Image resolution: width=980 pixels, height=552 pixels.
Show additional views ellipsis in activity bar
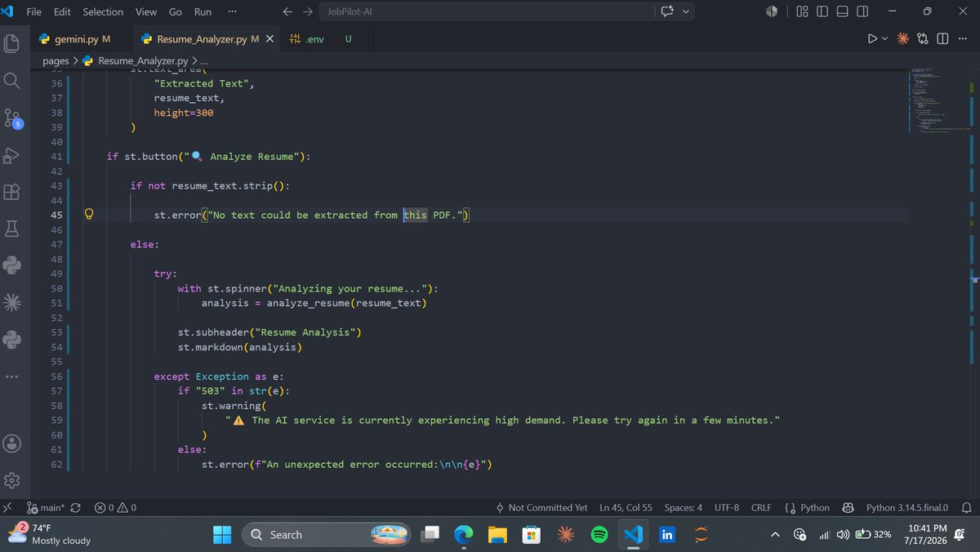tap(11, 376)
